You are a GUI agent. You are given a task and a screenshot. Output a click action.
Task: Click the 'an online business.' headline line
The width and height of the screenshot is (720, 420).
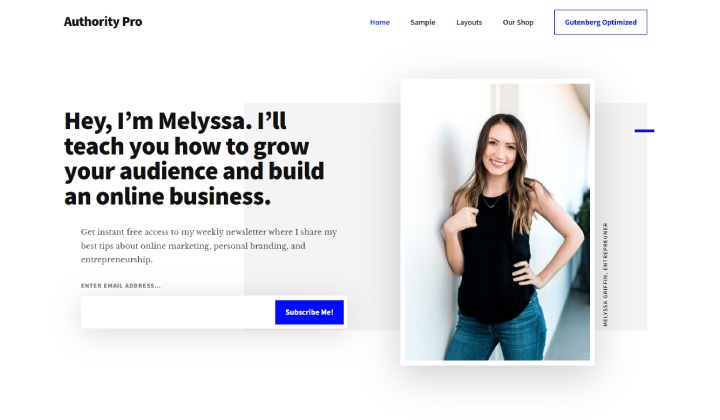point(168,196)
